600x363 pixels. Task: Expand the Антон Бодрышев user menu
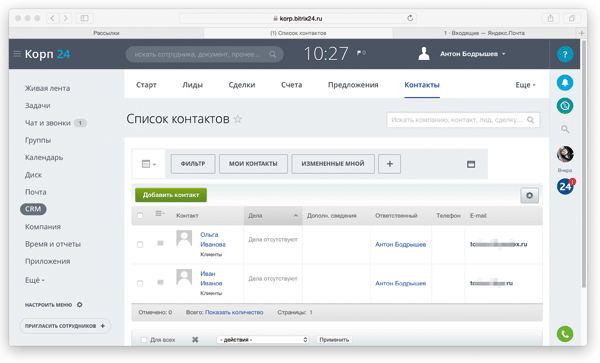(x=473, y=54)
